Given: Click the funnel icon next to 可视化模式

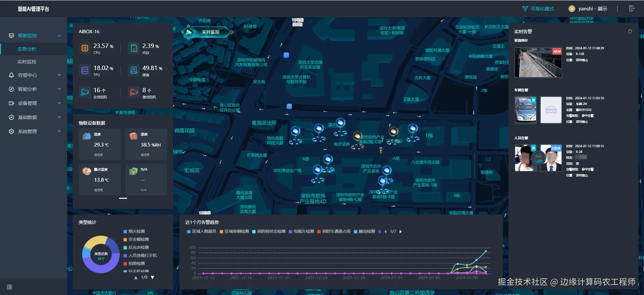Looking at the screenshot, I should tap(525, 9).
